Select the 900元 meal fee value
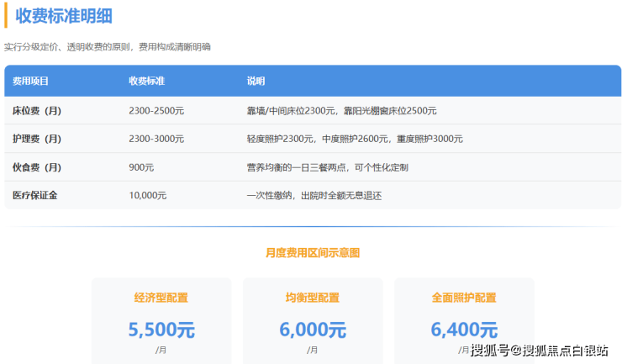 pos(141,167)
